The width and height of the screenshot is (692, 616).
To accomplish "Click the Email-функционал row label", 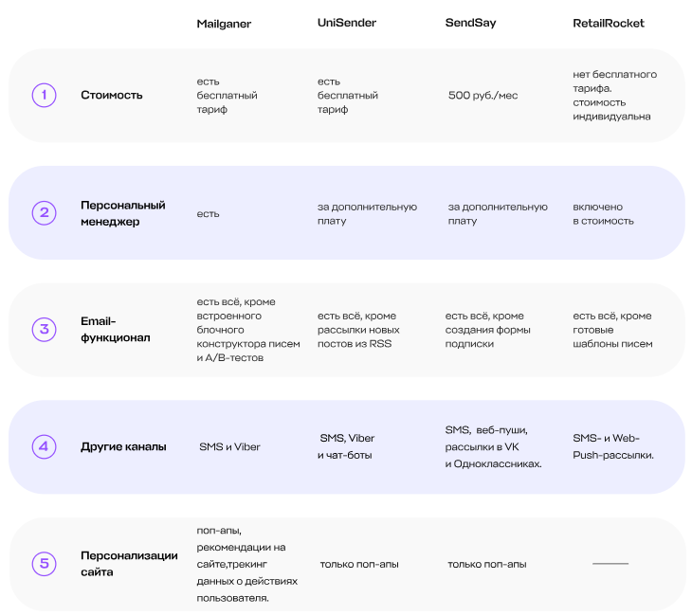I will pyautogui.click(x=116, y=329).
